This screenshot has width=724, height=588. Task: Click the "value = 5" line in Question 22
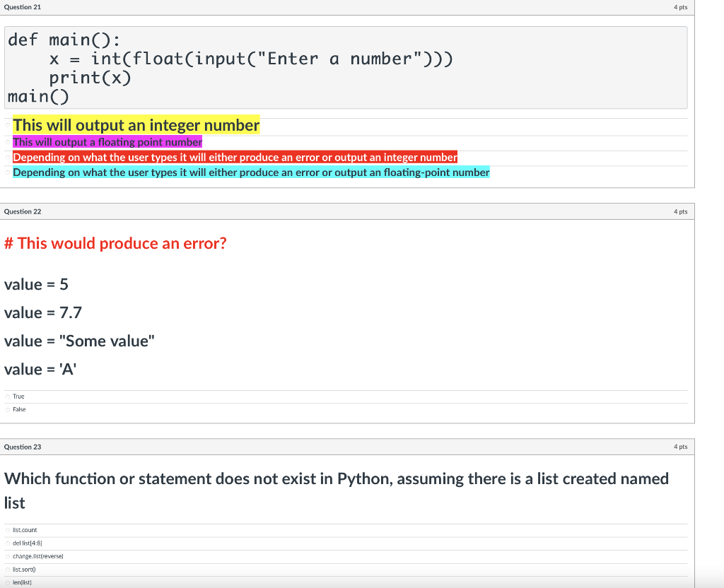tap(36, 284)
